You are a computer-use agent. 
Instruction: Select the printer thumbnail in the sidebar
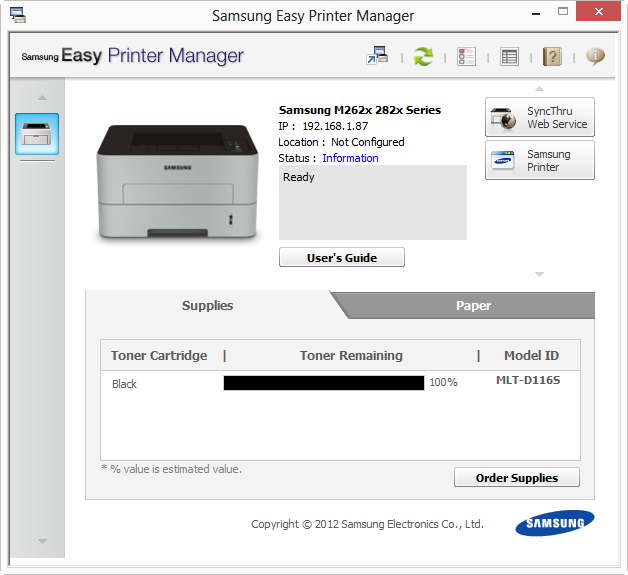[x=37, y=134]
